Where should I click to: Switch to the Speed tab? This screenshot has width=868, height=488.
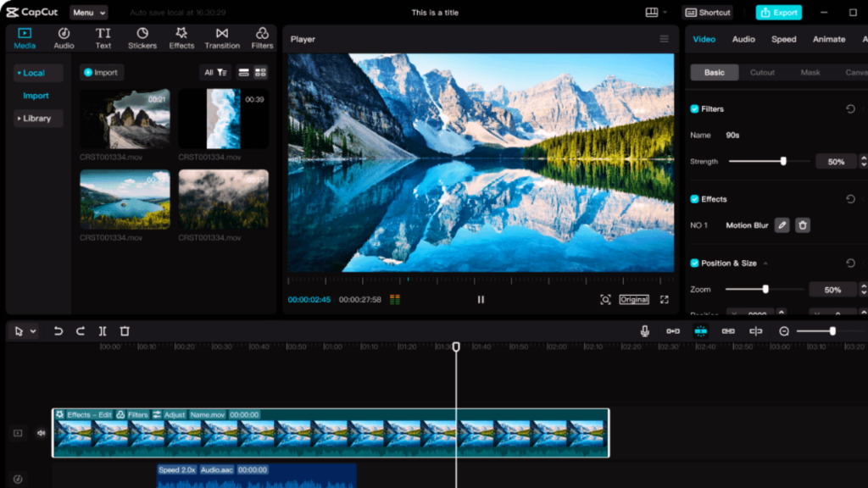tap(783, 39)
